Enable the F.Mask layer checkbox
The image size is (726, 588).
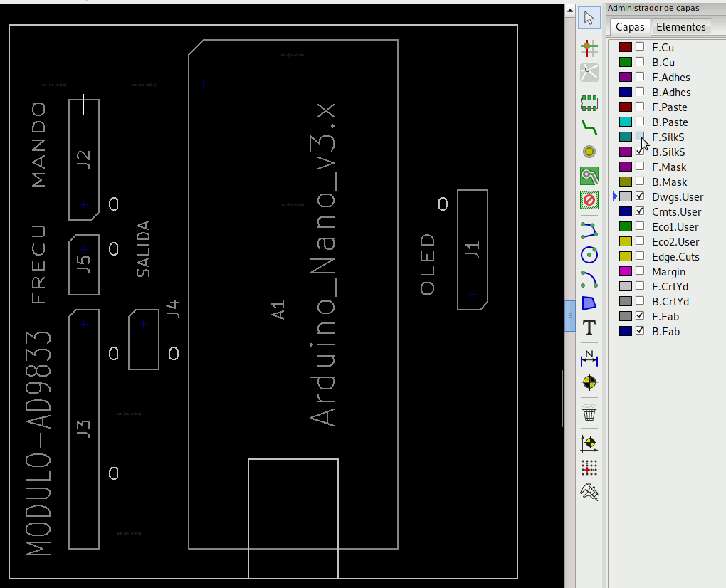point(640,166)
